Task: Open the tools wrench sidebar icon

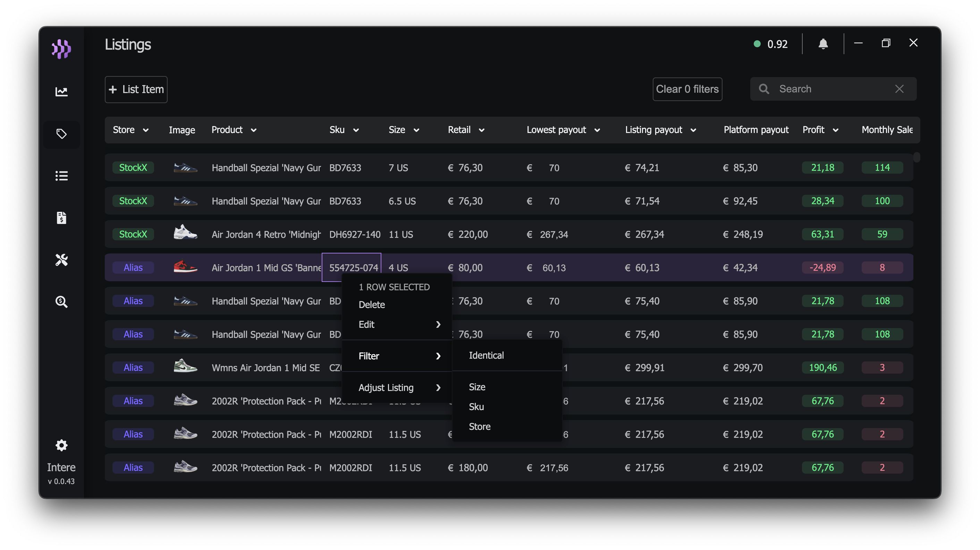Action: click(x=61, y=260)
